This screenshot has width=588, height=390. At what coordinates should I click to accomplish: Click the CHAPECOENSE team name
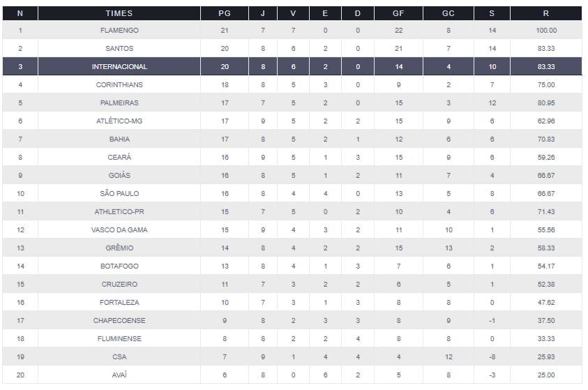[x=119, y=320]
